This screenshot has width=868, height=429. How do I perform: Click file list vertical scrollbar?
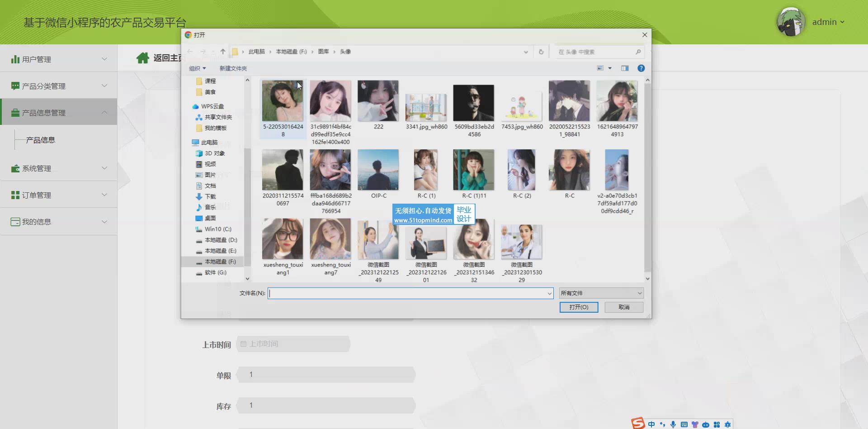click(647, 176)
